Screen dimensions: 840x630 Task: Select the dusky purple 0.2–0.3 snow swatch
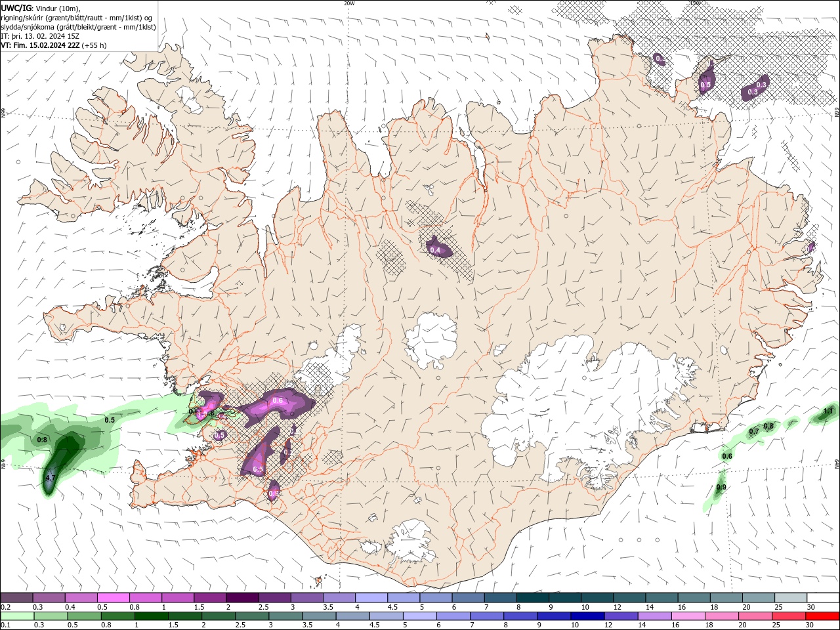click(16, 598)
